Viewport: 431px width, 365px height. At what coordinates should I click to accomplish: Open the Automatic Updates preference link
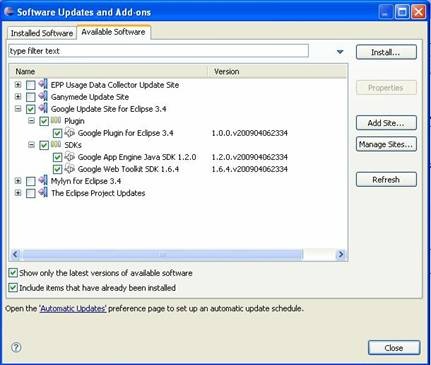coord(73,309)
